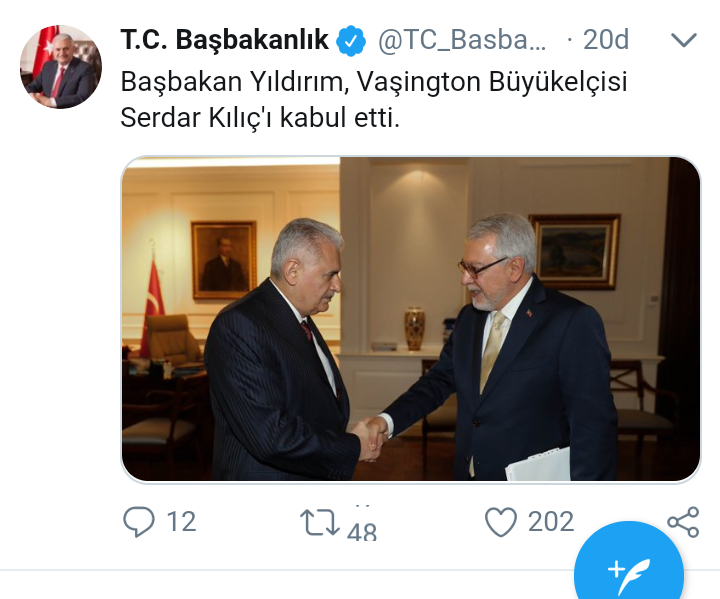Tap the share icon
720x599 pixels.
coord(683,522)
